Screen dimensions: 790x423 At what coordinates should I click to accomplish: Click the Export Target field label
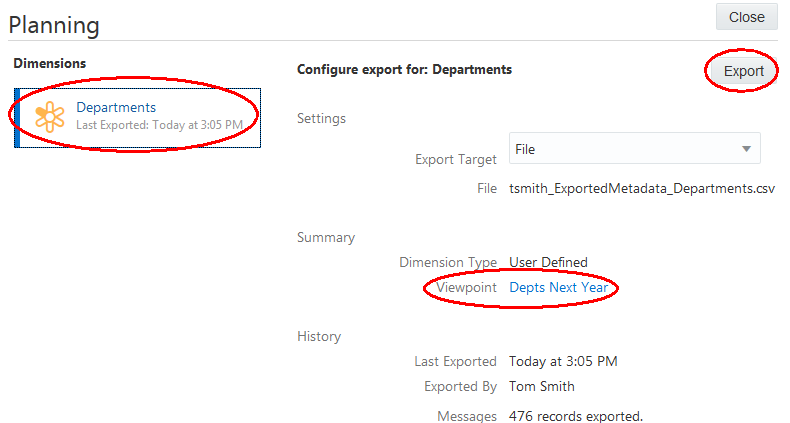pos(456,159)
